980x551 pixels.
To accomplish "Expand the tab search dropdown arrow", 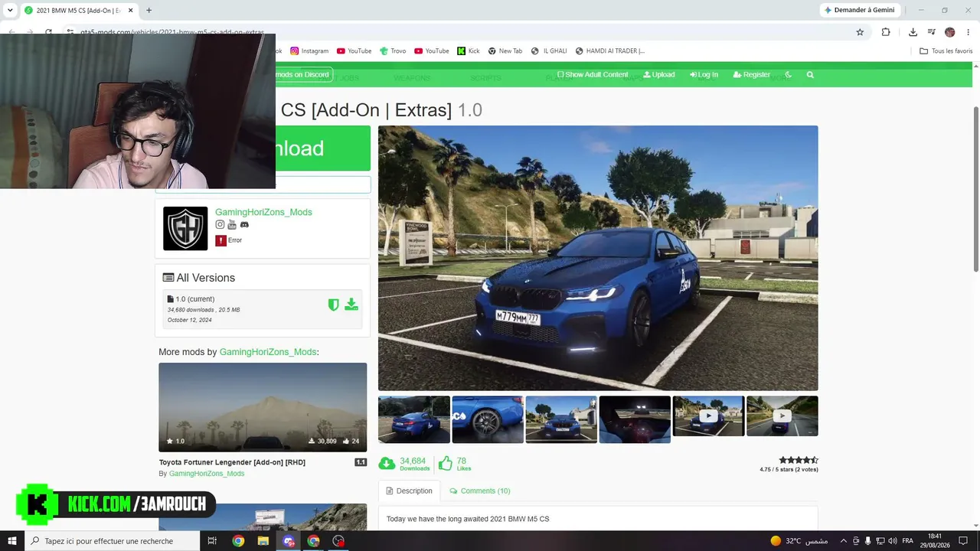I will [x=10, y=10].
